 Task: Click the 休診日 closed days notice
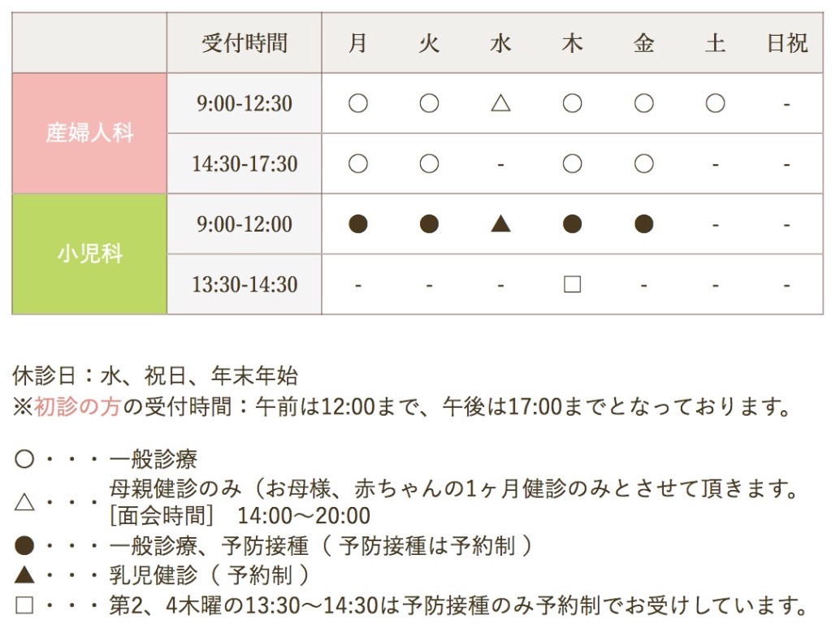tap(155, 376)
